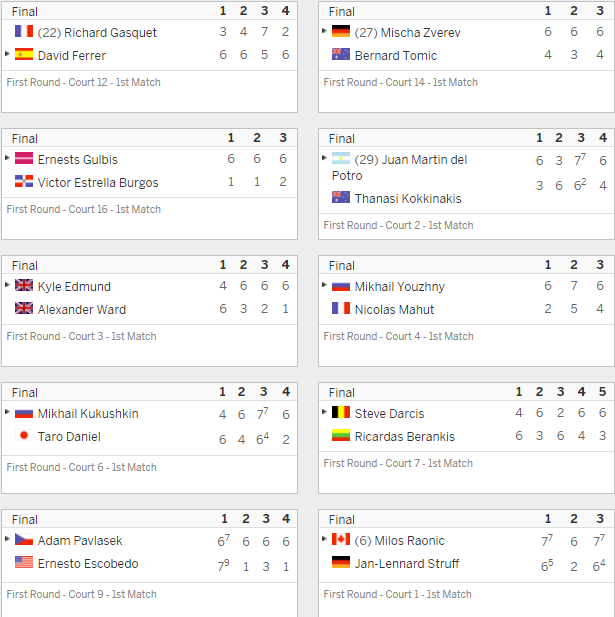
Task: Click the German flag beside Mischa Zverev
Action: pyautogui.click(x=341, y=31)
